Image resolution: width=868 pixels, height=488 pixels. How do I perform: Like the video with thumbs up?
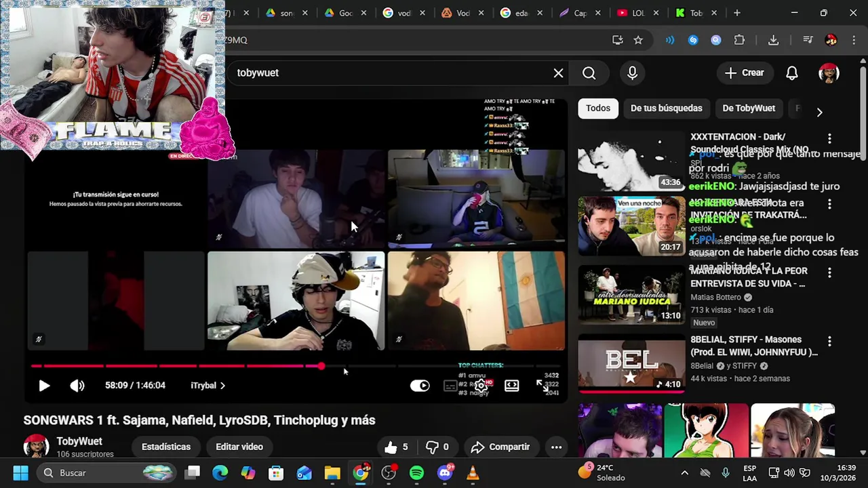point(396,447)
